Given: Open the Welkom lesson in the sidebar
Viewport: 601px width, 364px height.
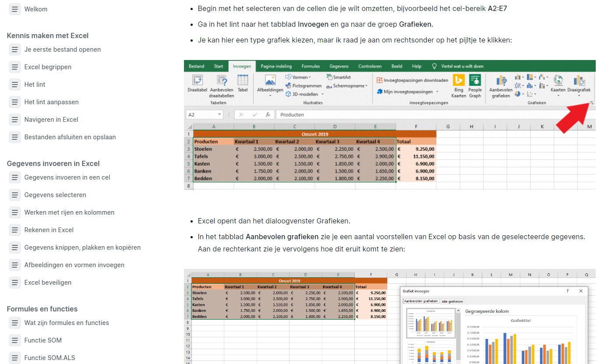Looking at the screenshot, I should 36,9.
